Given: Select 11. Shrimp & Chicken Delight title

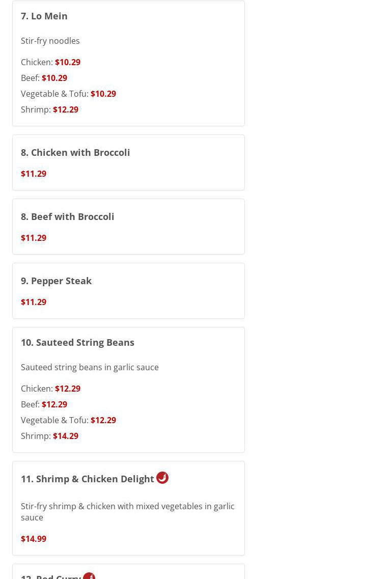Looking at the screenshot, I should [87, 479].
